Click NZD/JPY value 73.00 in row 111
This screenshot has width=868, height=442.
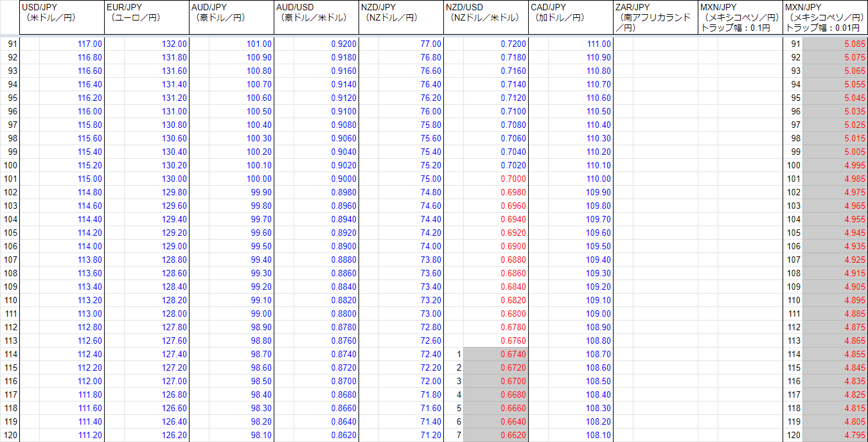coord(410,314)
